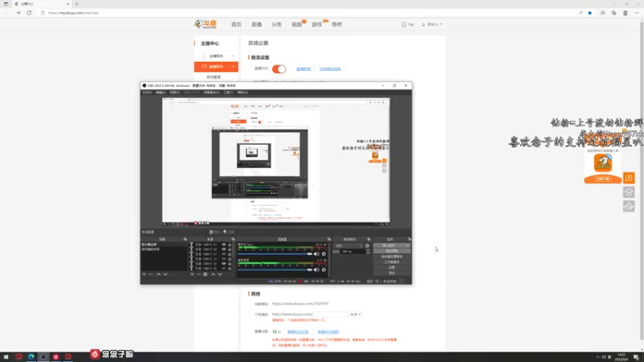Pop out the Sources dock with its header icon
Screen dimensions: 644x362
coord(233,239)
